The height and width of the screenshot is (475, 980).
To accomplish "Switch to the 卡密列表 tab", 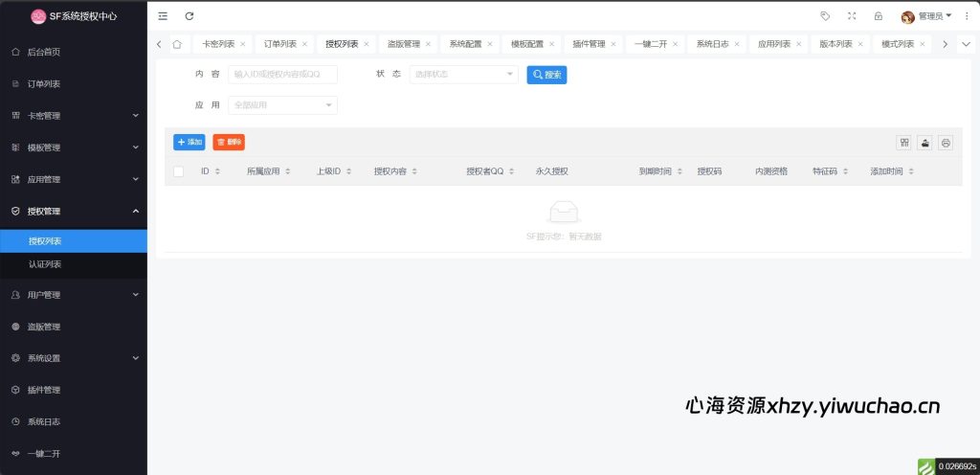I will coord(218,44).
